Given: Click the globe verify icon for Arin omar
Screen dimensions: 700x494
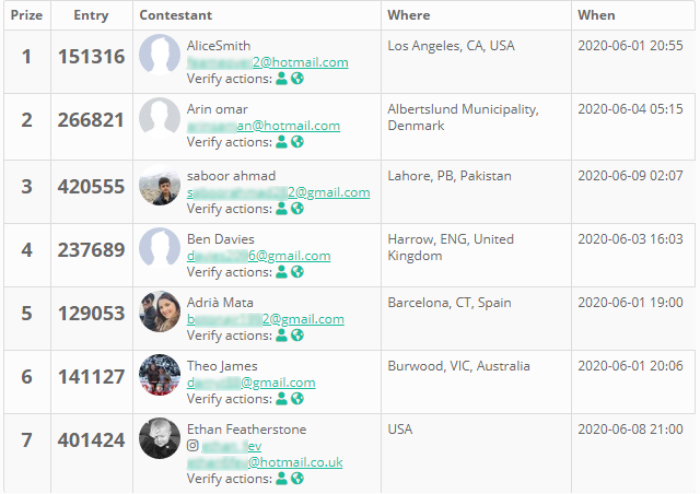Looking at the screenshot, I should [297, 142].
